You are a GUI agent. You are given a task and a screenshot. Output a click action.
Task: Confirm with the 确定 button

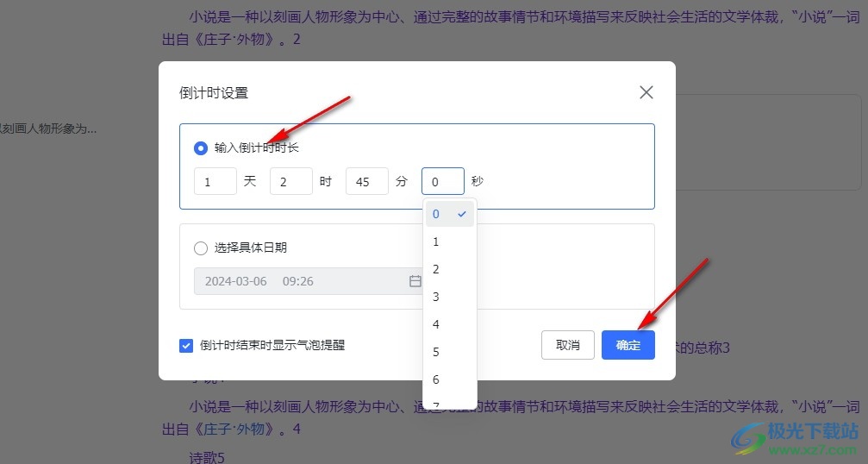(x=628, y=346)
